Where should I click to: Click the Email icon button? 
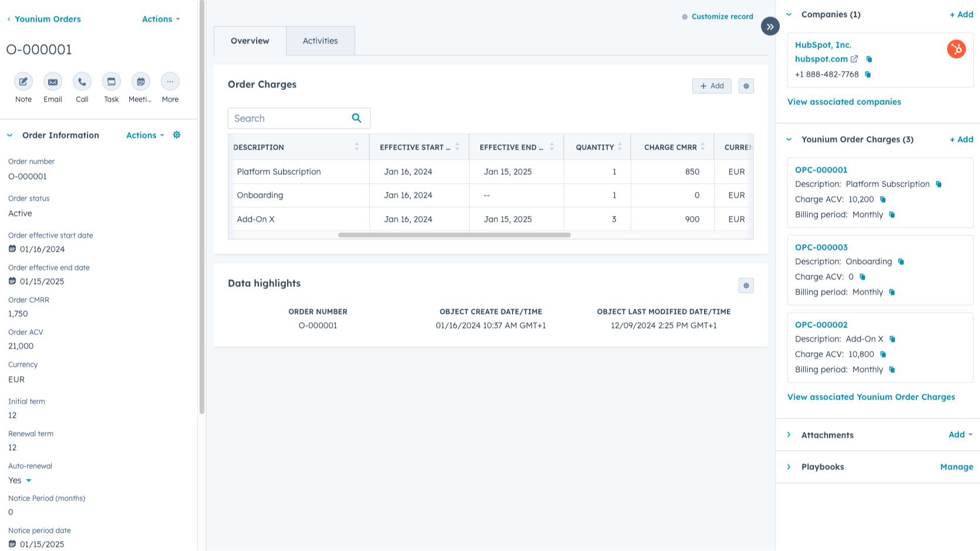point(53,82)
